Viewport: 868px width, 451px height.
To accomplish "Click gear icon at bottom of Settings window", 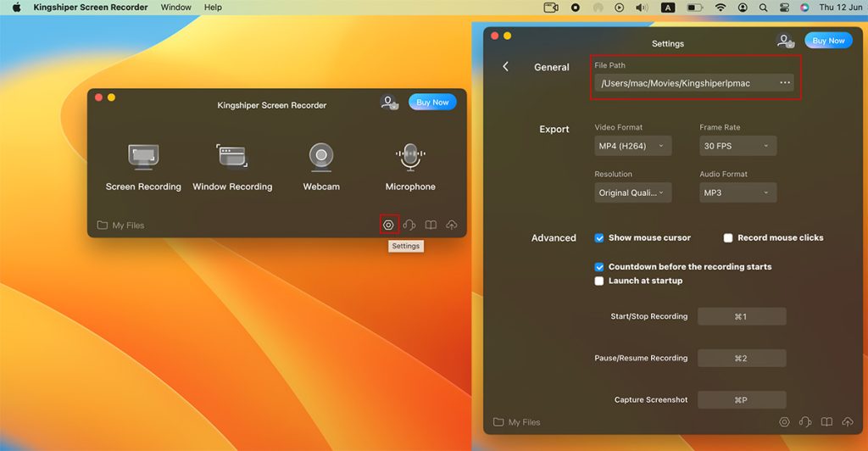I will coord(784,421).
